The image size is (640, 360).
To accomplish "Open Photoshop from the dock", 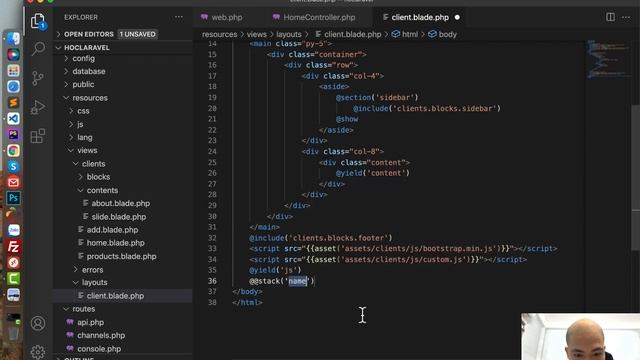I will (x=13, y=198).
